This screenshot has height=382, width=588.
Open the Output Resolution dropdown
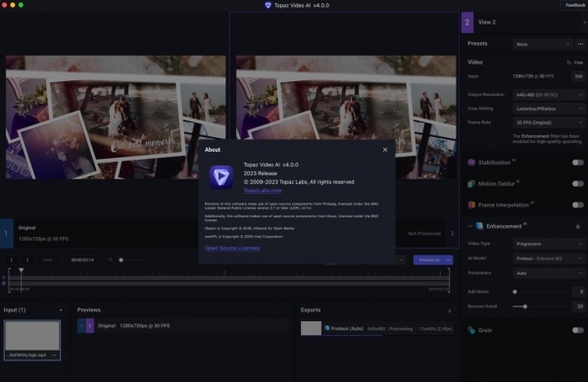pos(549,95)
